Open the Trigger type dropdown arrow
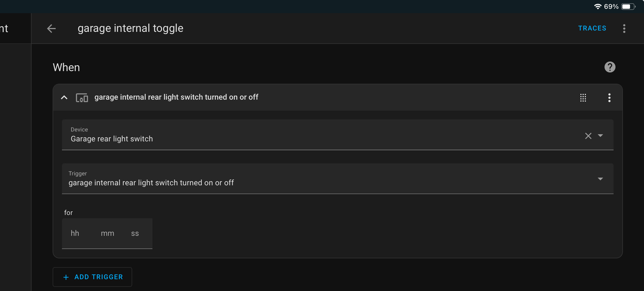Image resolution: width=644 pixels, height=291 pixels. [600, 179]
